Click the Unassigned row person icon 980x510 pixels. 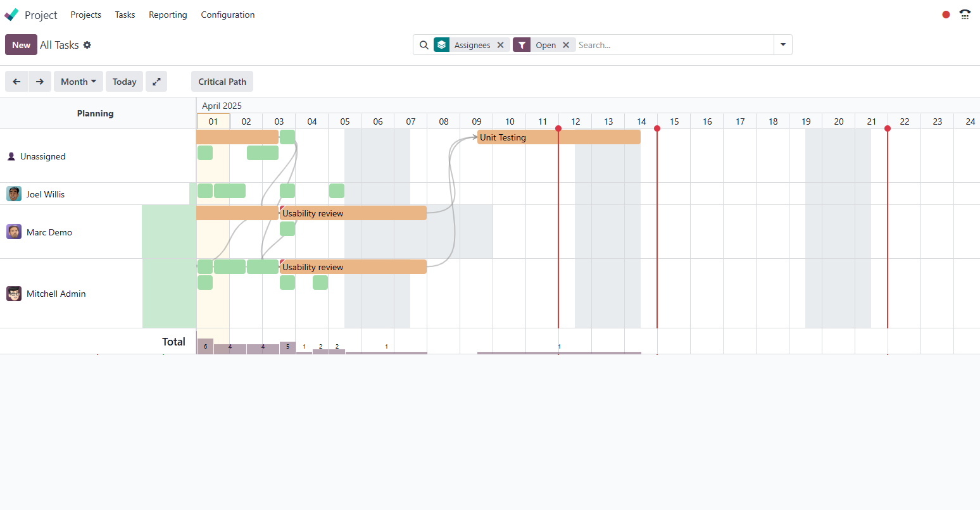(11, 156)
